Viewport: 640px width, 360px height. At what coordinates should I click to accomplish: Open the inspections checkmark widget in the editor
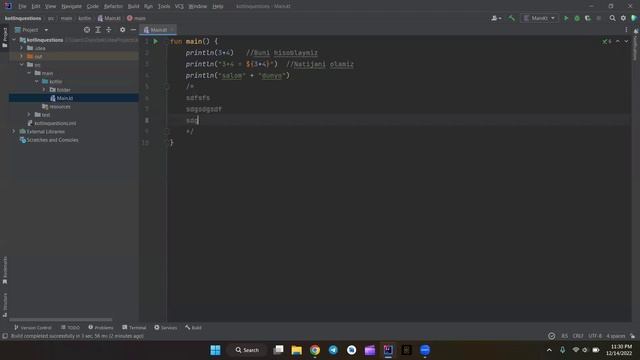[607, 41]
